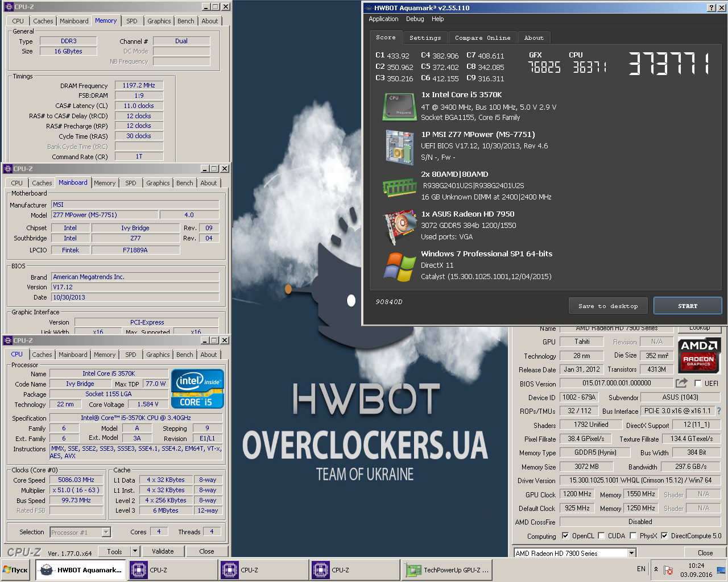Image resolution: width=728 pixels, height=582 pixels.
Task: Toggle the PhysX checkbox in GPU-Z
Action: 633,536
